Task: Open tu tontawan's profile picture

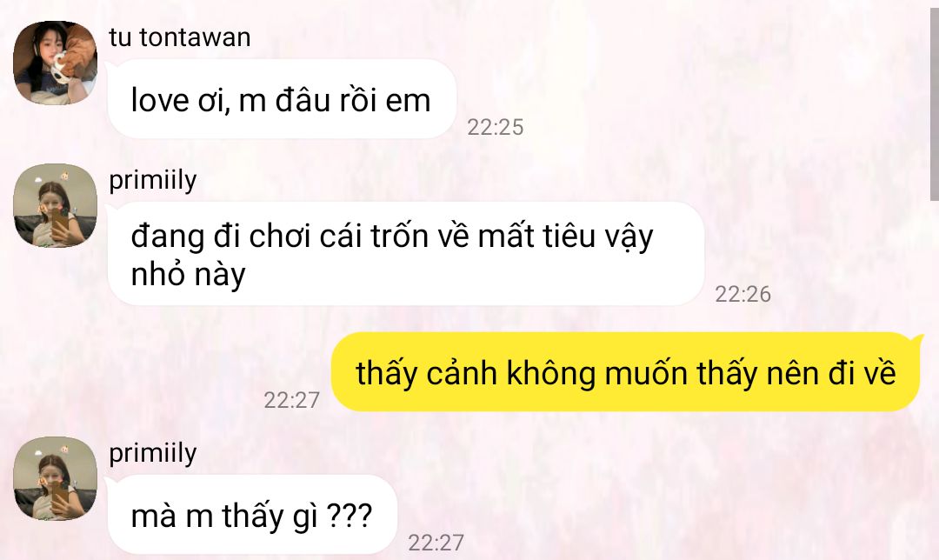Action: tap(55, 63)
